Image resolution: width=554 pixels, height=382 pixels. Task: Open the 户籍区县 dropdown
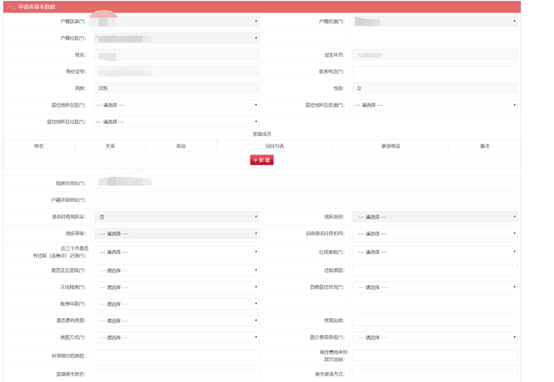[177, 21]
